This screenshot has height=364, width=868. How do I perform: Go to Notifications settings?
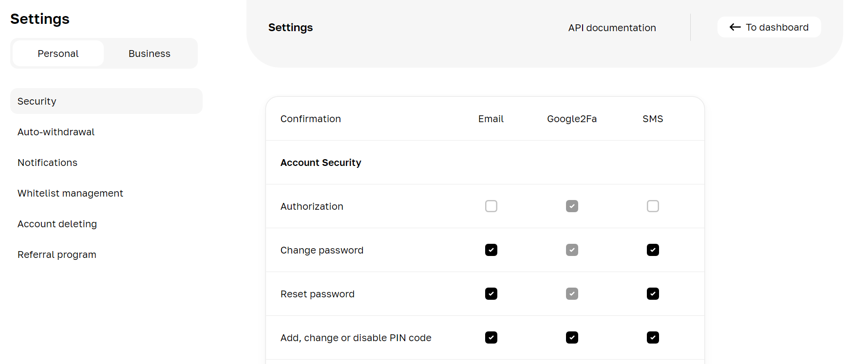[x=47, y=163]
